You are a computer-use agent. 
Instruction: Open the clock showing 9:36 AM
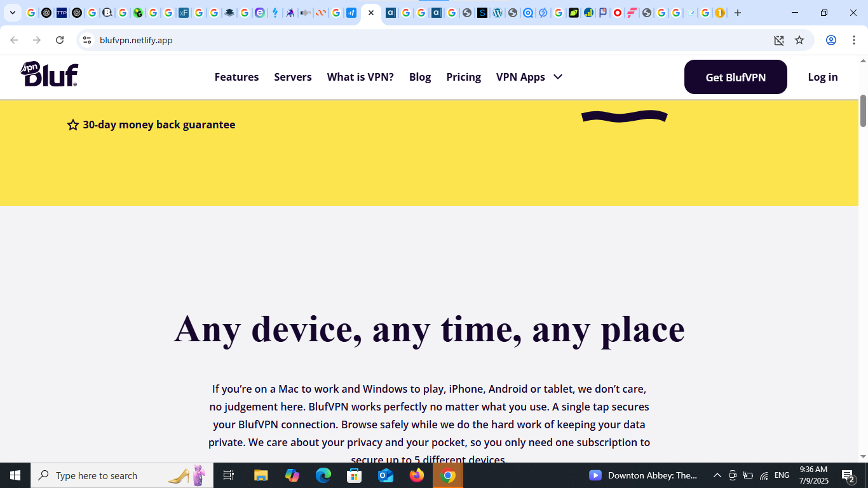tap(813, 475)
